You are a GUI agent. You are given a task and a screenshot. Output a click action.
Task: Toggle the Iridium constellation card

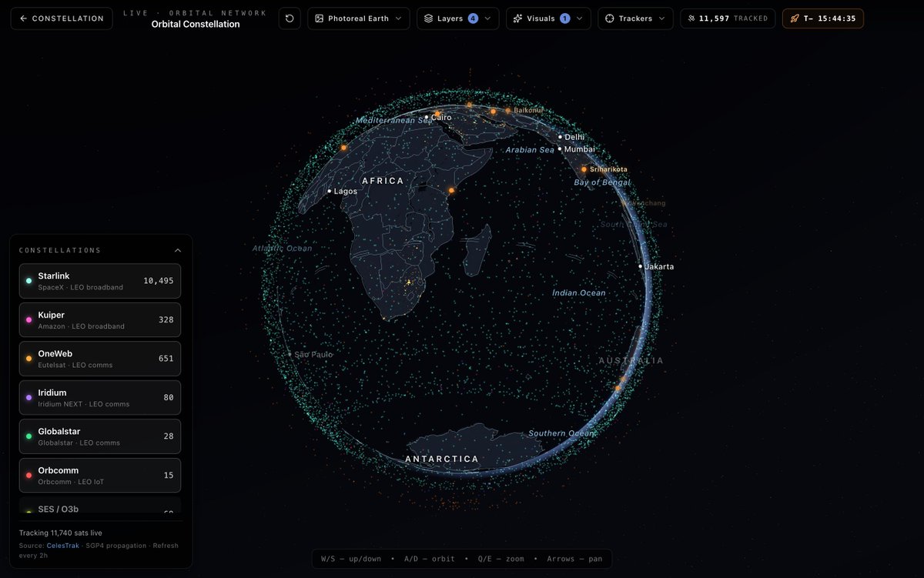pyautogui.click(x=100, y=397)
